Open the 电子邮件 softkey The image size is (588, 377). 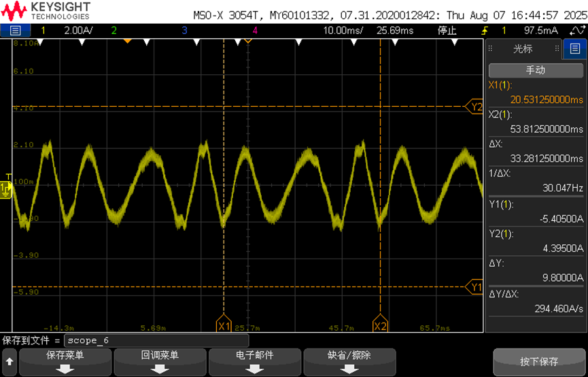(x=255, y=362)
